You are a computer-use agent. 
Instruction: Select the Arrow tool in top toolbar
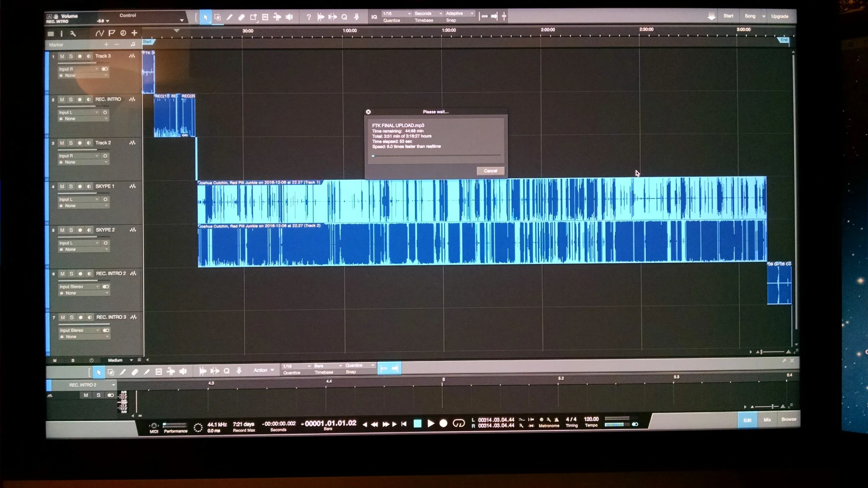pyautogui.click(x=206, y=17)
